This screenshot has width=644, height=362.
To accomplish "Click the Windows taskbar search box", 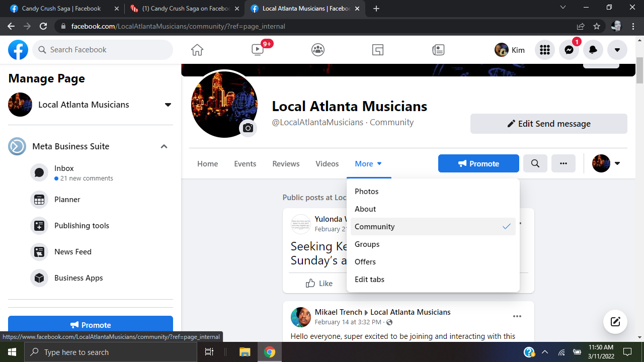I will (111, 352).
